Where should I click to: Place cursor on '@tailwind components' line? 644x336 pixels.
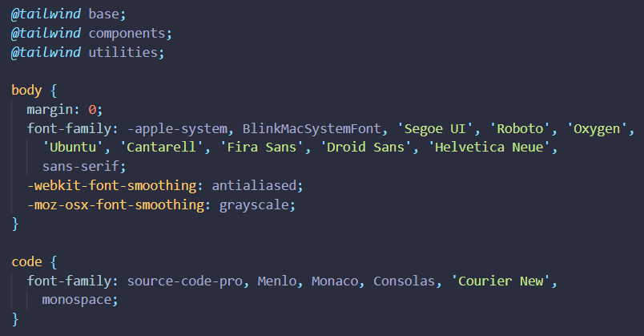click(x=91, y=34)
